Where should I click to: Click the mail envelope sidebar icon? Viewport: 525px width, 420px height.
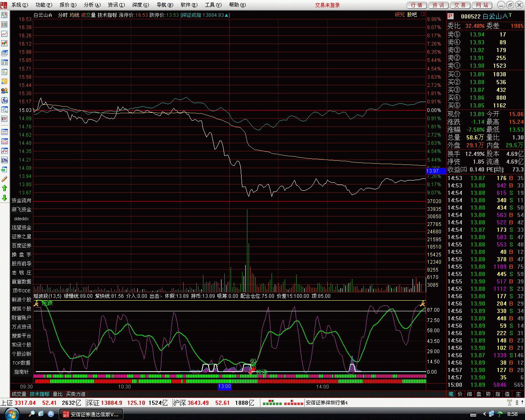pos(5,81)
